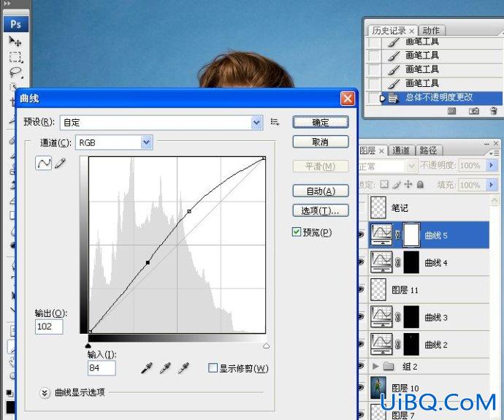Toggle visibility of 曲线 4 layer
The image size is (504, 420).
click(x=361, y=262)
